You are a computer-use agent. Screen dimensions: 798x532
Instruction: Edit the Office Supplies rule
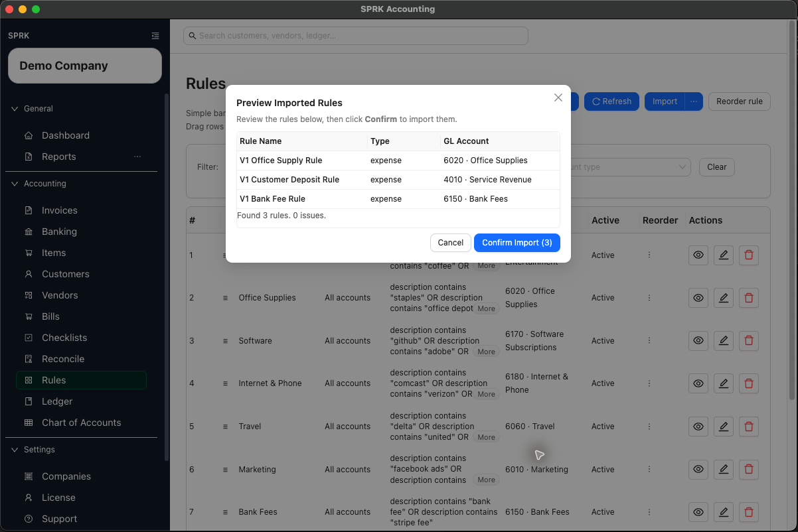pos(724,298)
